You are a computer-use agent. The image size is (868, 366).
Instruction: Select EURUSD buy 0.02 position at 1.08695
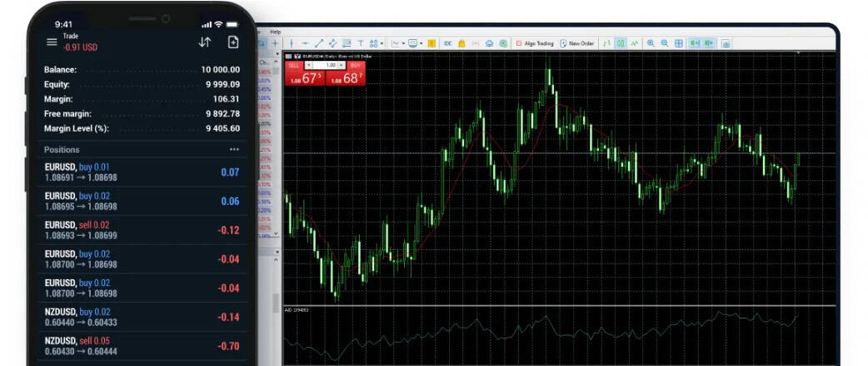coord(142,201)
